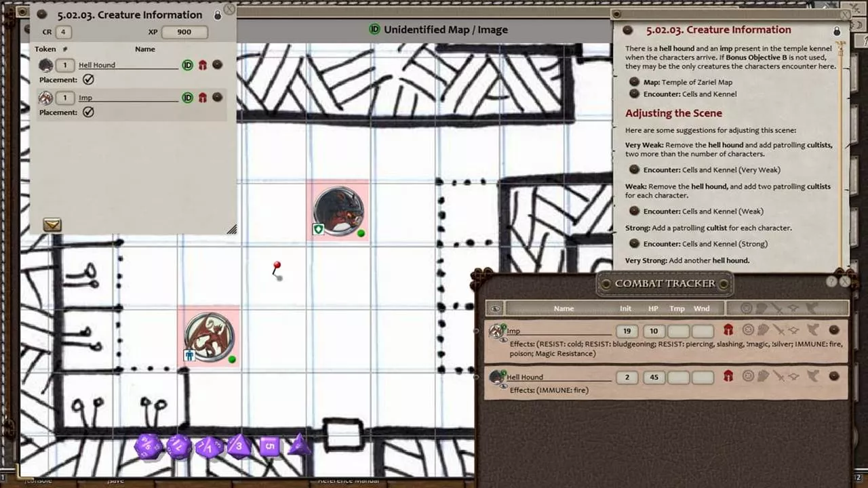Open Imp link in encounter window

tap(217, 98)
